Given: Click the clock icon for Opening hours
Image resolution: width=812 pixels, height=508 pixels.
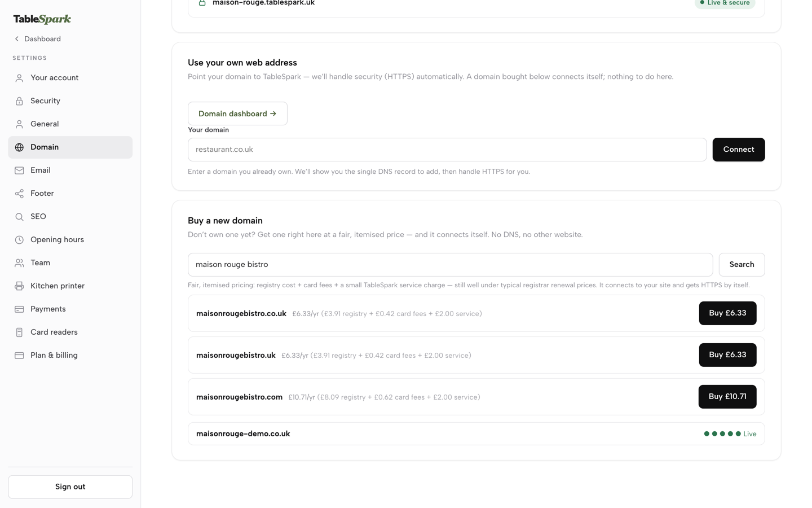Looking at the screenshot, I should pyautogui.click(x=19, y=240).
